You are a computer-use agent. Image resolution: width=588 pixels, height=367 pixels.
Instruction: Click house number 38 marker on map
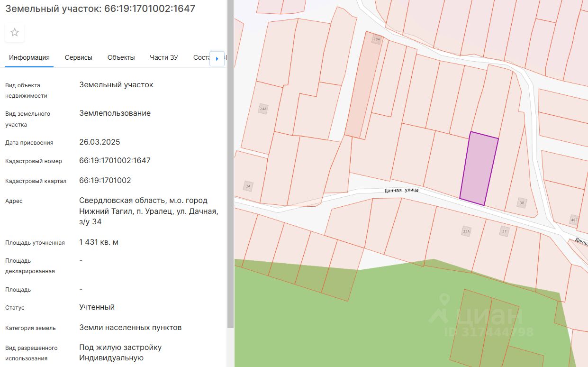tap(522, 202)
